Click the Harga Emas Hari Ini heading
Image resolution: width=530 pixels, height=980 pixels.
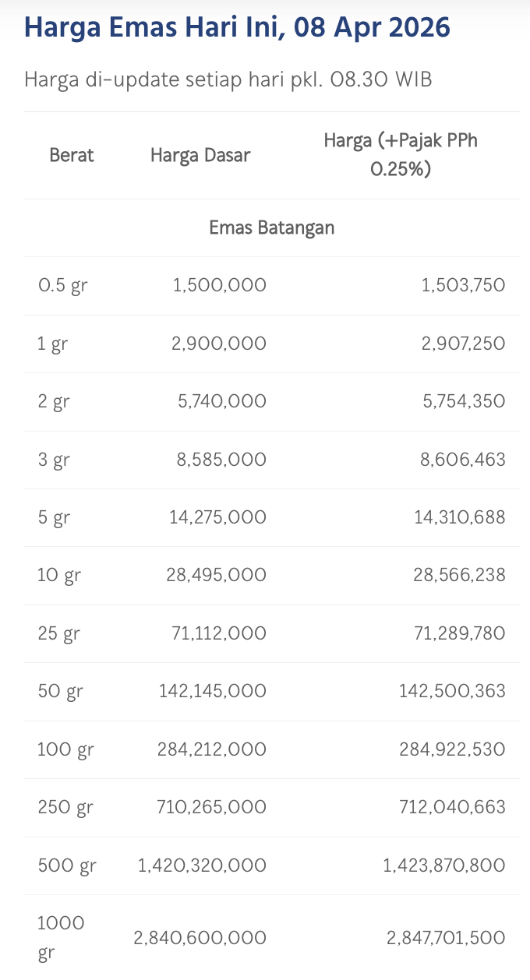click(237, 28)
